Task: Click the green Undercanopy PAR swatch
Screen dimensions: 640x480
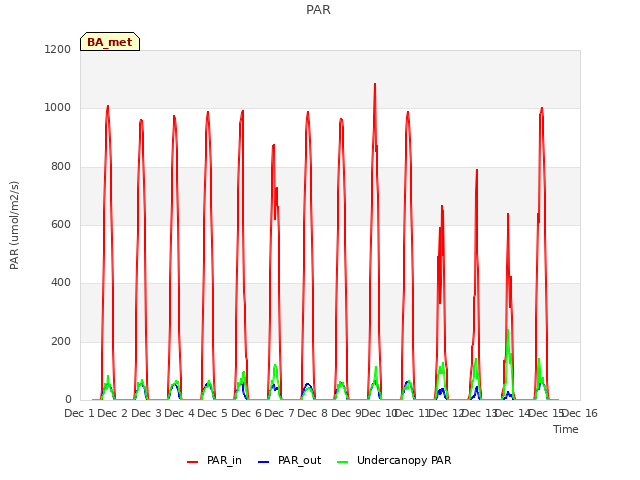Action: (342, 462)
